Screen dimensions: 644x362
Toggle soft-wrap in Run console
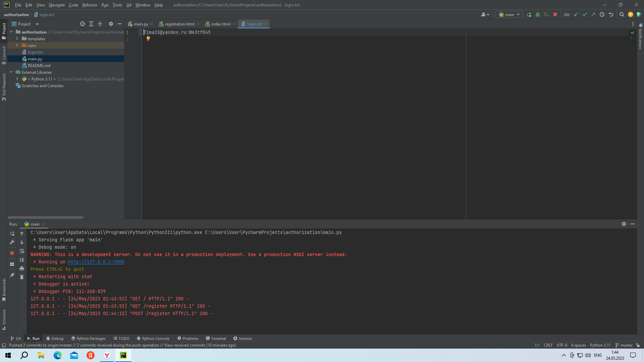click(22, 251)
